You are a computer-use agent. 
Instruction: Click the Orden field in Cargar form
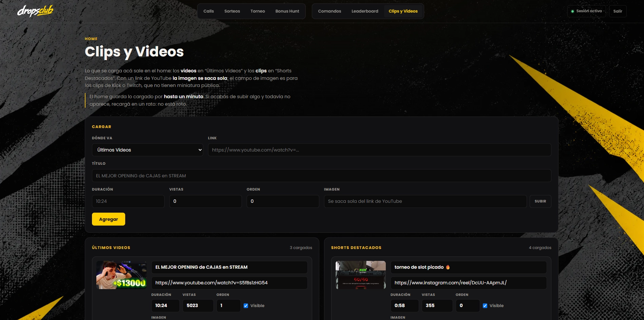pyautogui.click(x=283, y=201)
